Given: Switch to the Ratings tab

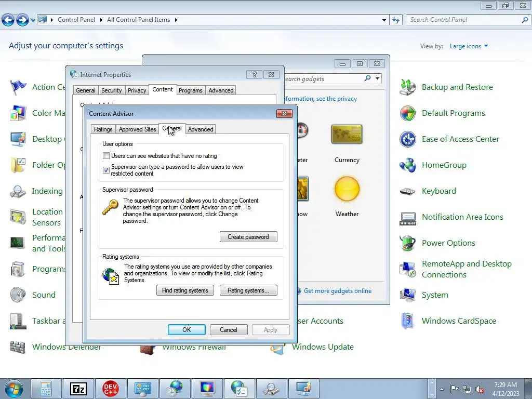Looking at the screenshot, I should (103, 129).
